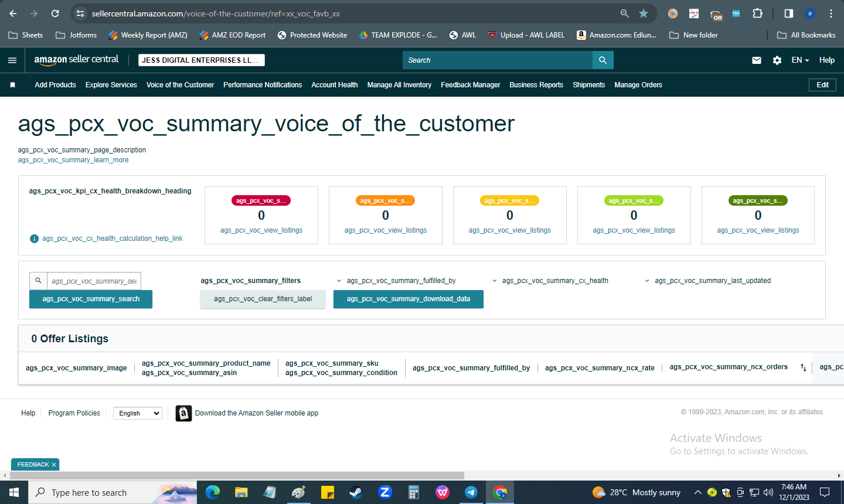This screenshot has width=844, height=504.
Task: Click the horizontal page scrollbar
Action: point(237,475)
